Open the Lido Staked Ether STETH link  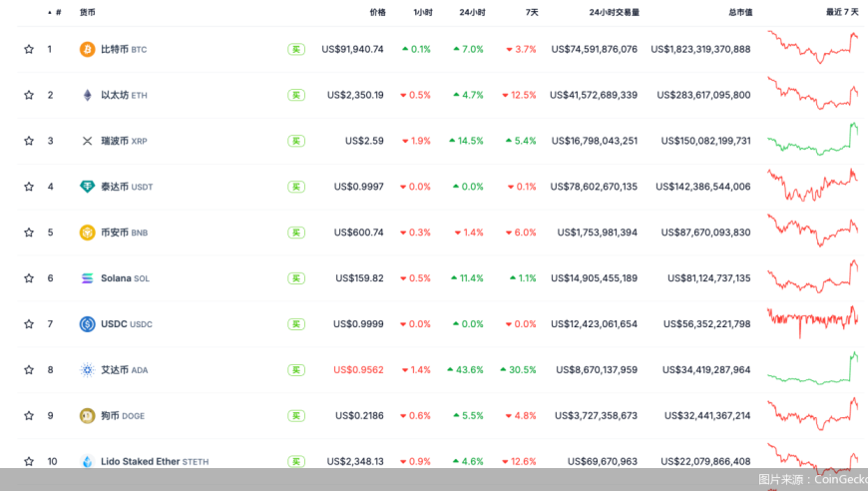coord(155,462)
